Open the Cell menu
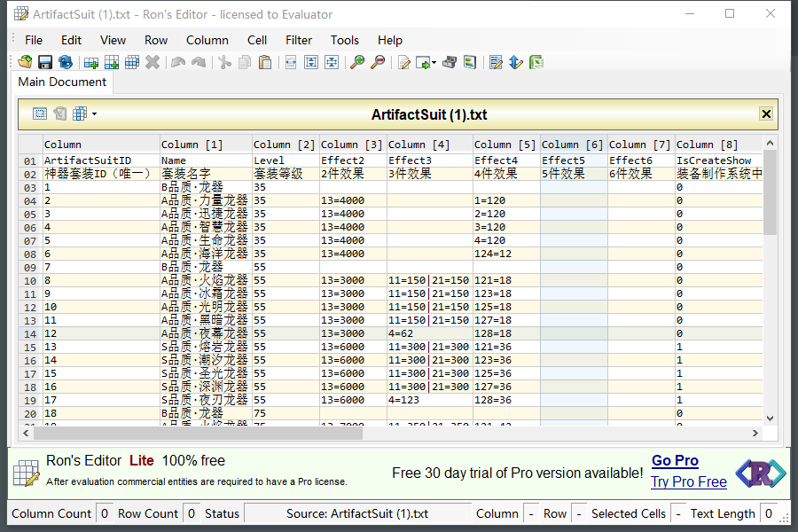The width and height of the screenshot is (798, 532). [x=257, y=40]
